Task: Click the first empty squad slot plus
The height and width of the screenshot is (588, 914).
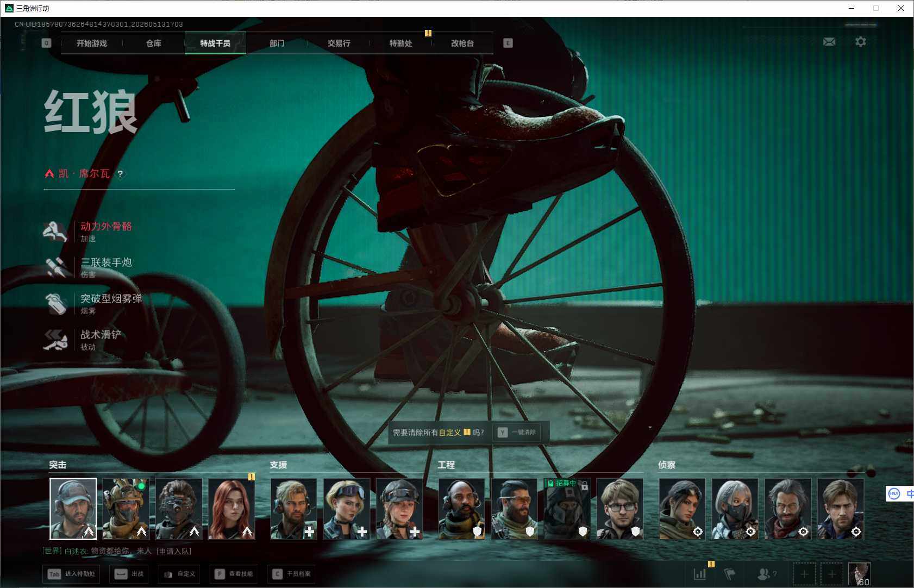Action: (804, 574)
